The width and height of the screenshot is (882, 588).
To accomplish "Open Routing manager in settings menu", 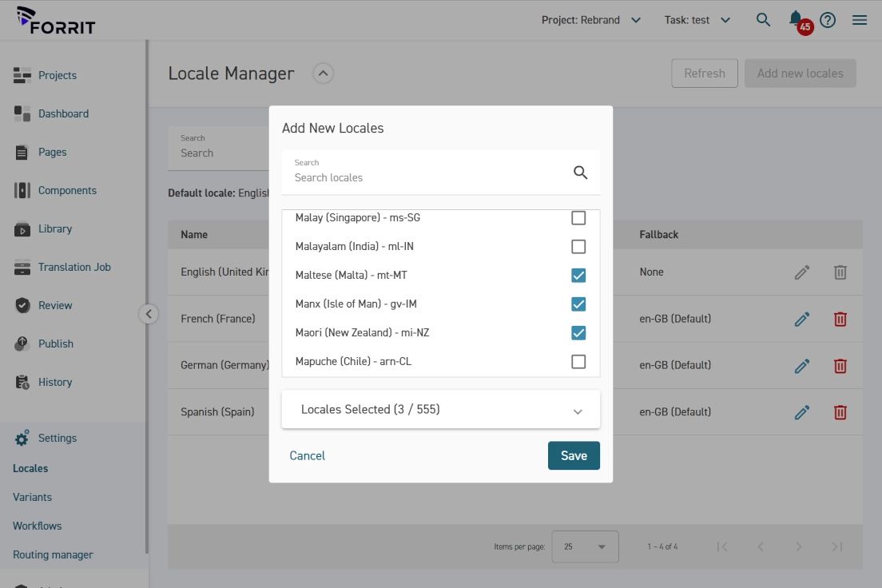I will (53, 554).
